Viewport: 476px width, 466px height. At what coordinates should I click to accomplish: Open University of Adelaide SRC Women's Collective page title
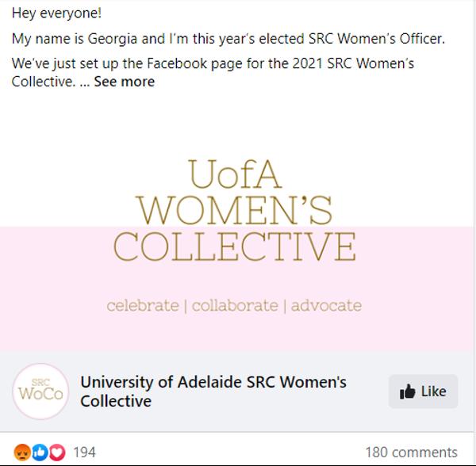click(x=213, y=392)
